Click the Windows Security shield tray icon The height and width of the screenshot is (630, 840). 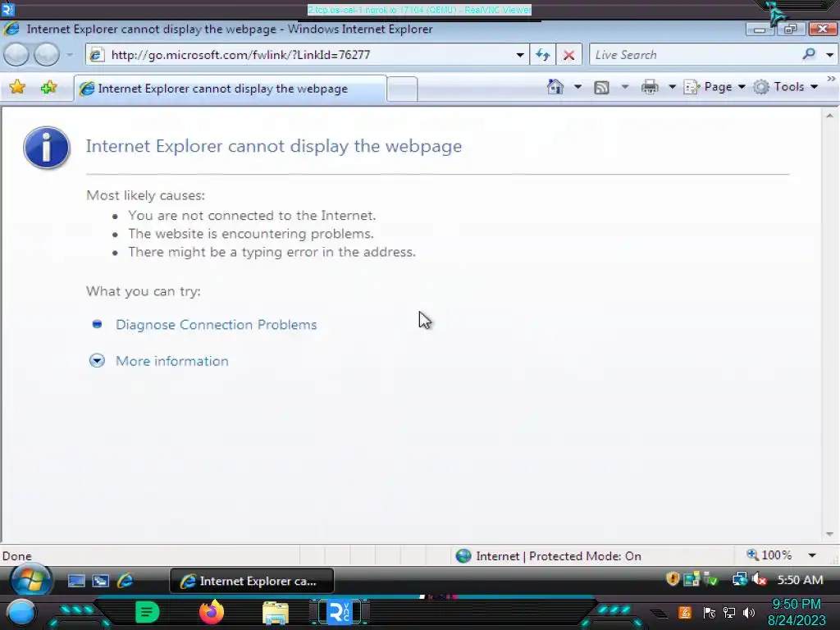[673, 579]
